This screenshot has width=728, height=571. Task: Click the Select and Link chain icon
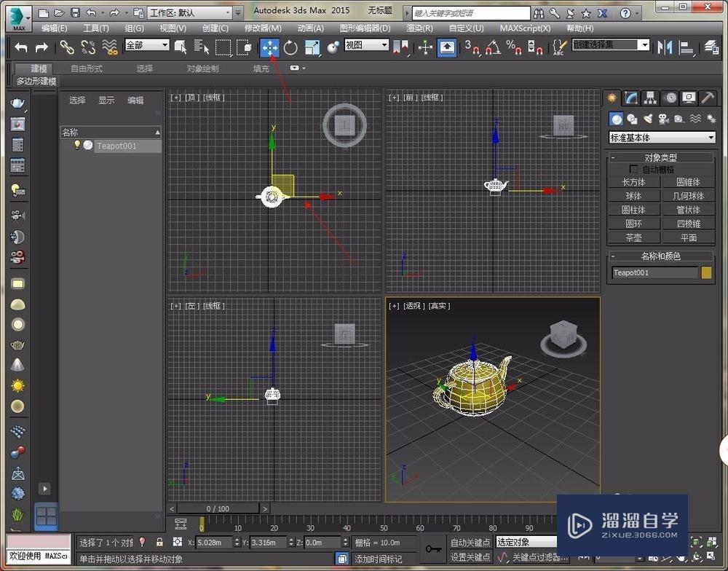tap(67, 47)
